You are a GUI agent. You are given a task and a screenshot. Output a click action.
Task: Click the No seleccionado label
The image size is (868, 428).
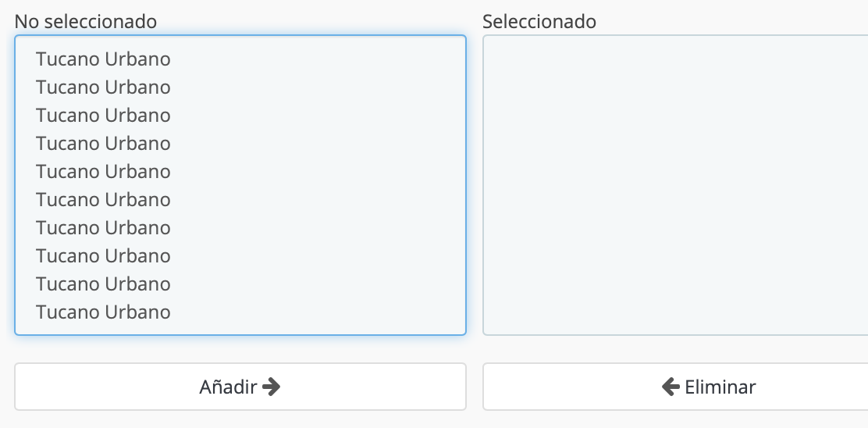pyautogui.click(x=85, y=22)
